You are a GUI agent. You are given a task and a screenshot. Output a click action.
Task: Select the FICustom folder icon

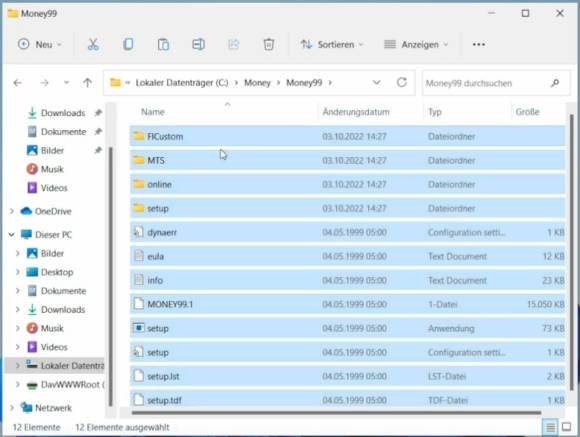[x=139, y=136]
